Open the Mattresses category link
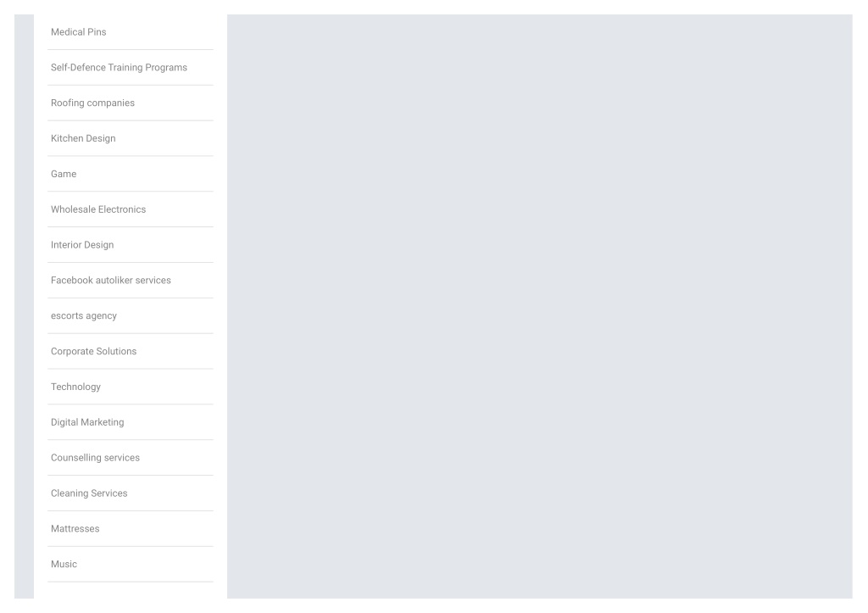 [75, 528]
